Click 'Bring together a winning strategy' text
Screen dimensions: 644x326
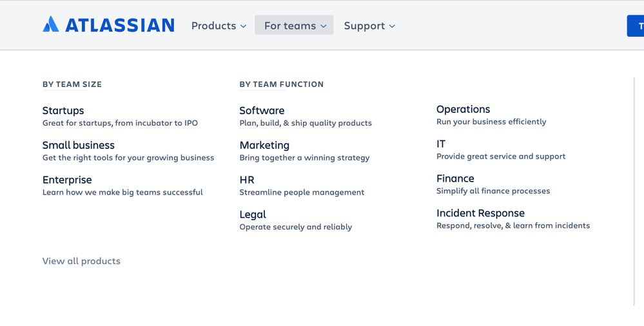(x=304, y=158)
